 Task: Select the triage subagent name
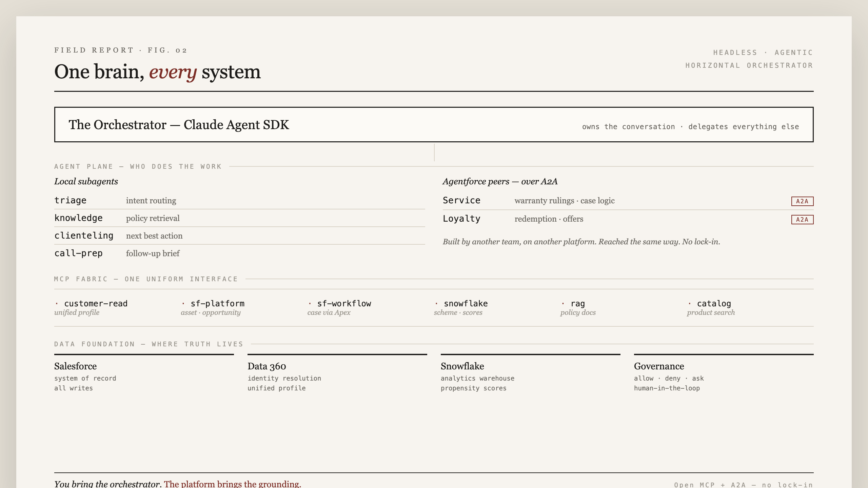pyautogui.click(x=71, y=201)
